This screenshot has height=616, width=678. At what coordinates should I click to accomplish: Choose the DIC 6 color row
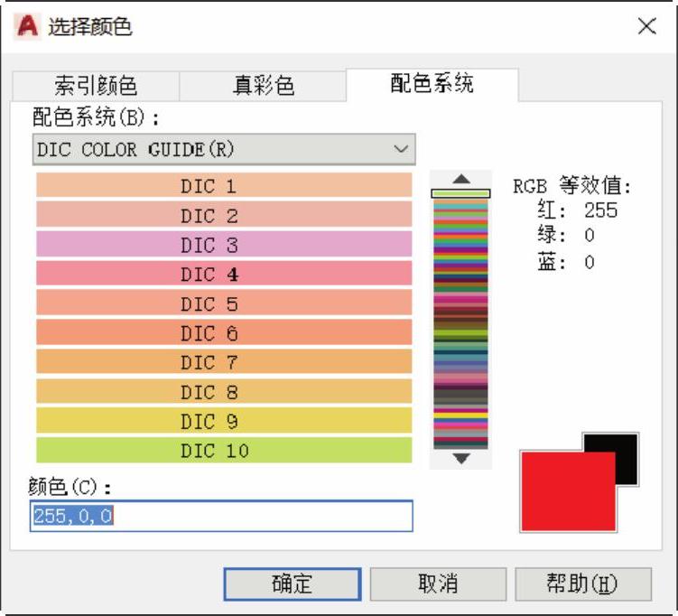[224, 332]
